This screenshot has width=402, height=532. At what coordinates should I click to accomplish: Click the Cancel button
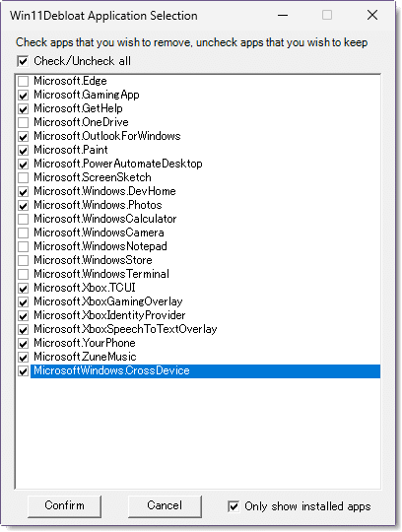click(x=165, y=505)
